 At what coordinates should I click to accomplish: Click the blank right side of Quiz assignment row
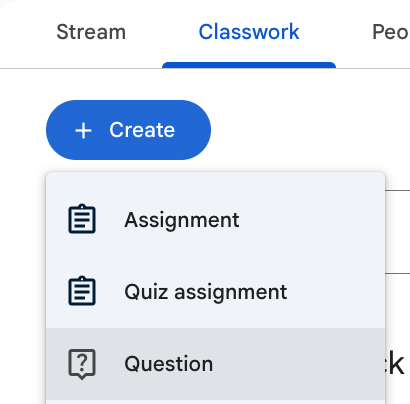(x=337, y=292)
